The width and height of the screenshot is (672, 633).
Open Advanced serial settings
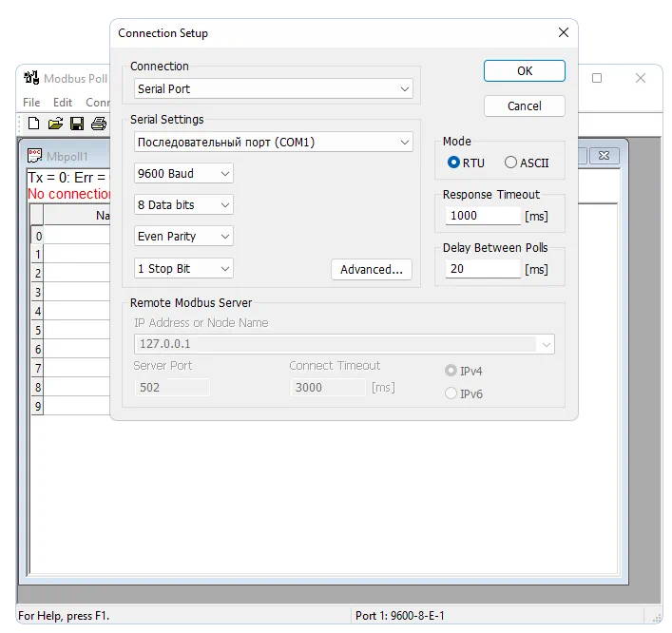[371, 269]
